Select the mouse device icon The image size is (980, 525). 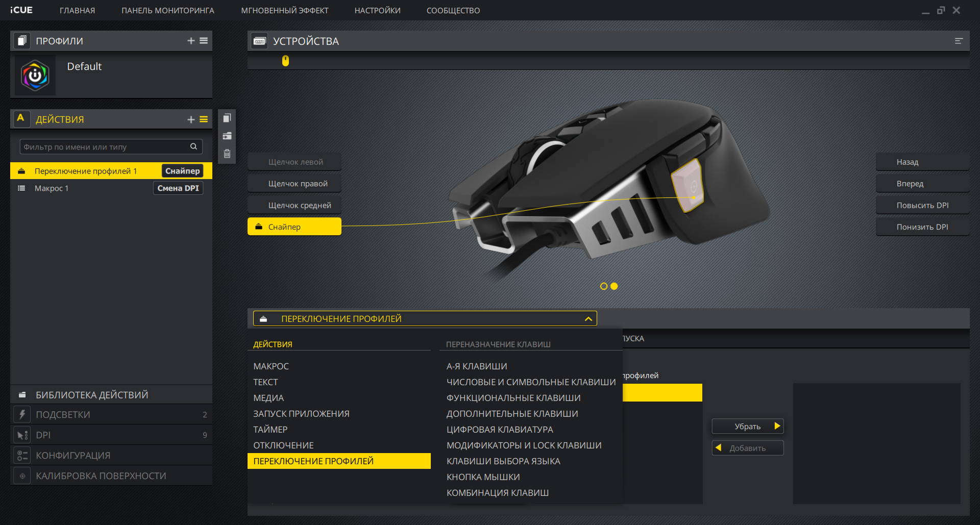pyautogui.click(x=285, y=61)
